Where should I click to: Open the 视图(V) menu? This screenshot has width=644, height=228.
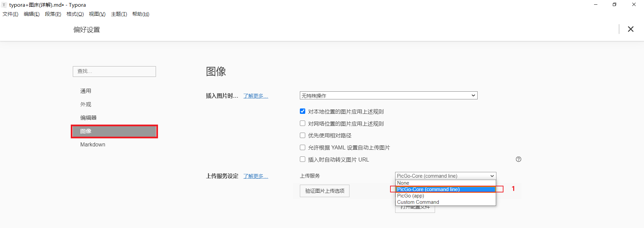[97, 14]
